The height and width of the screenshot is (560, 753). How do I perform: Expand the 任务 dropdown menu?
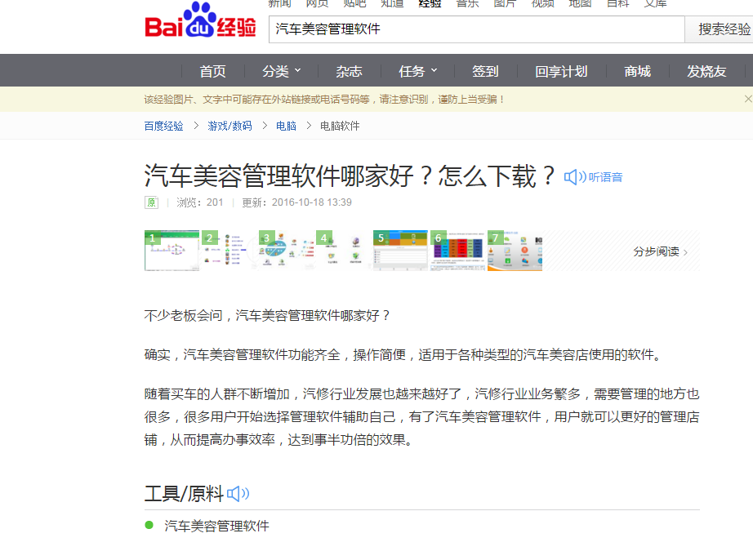[x=418, y=71]
